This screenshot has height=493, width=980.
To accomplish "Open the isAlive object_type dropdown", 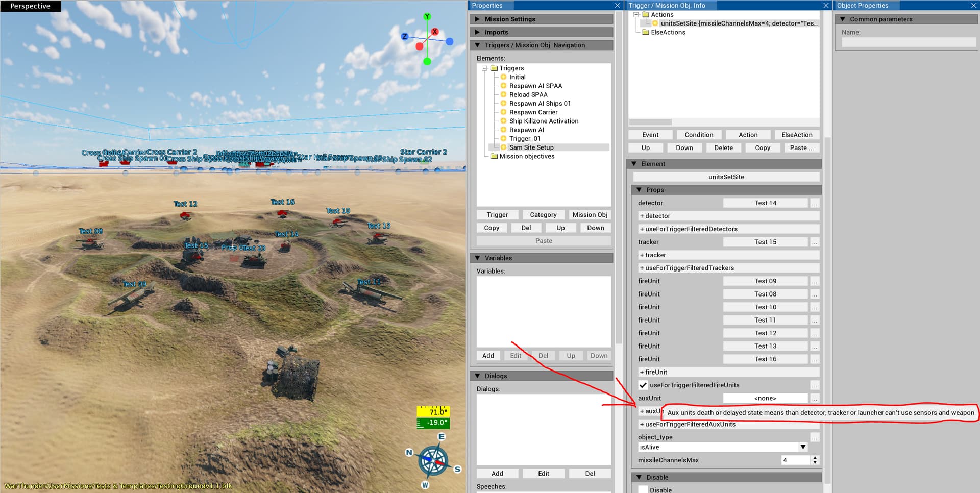I will click(803, 447).
